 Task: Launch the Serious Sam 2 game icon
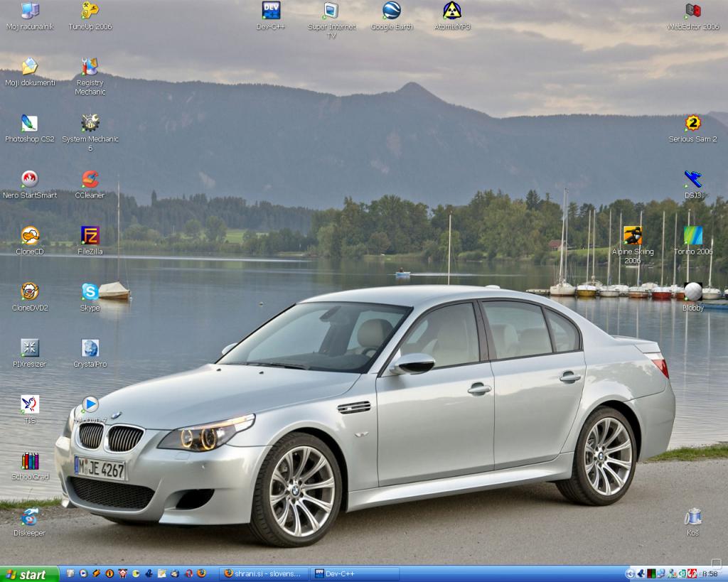pyautogui.click(x=692, y=129)
